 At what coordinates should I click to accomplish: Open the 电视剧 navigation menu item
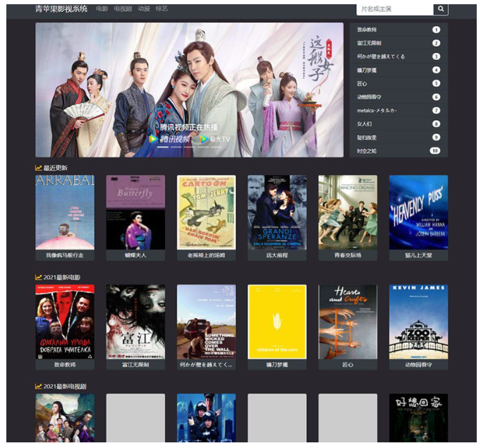tap(123, 9)
